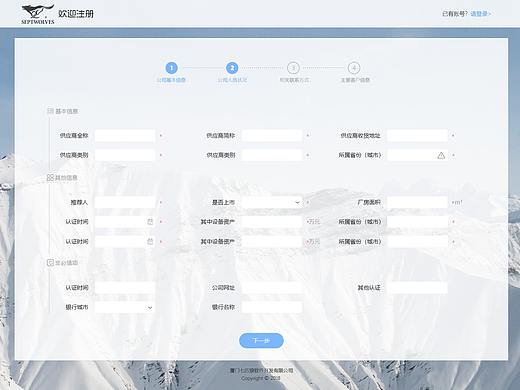Focus the 供应商收货地址 input field
Image resolution: width=520 pixels, height=390 pixels.
click(x=417, y=136)
